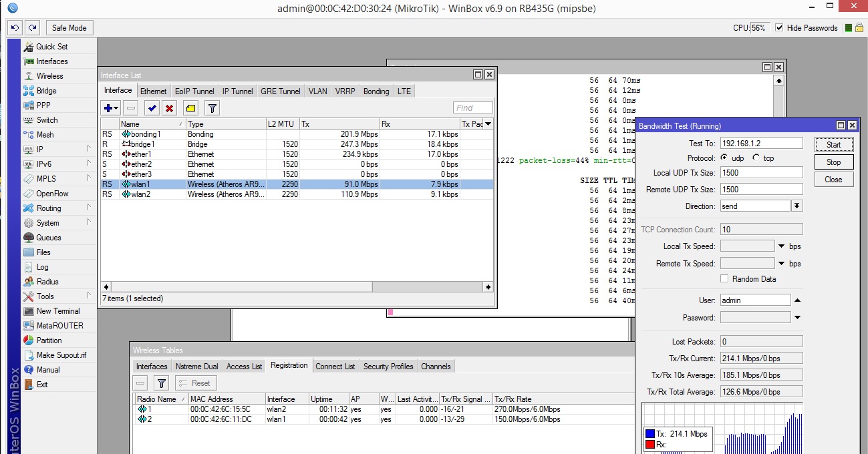Click the Test To address field
This screenshot has height=454, width=868.
point(761,144)
